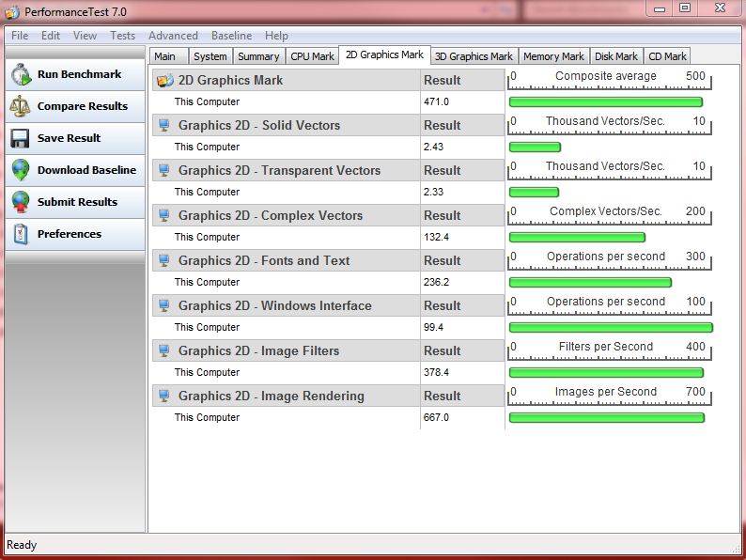746x560 pixels.
Task: Click the Submit Results globe icon
Action: [21, 202]
